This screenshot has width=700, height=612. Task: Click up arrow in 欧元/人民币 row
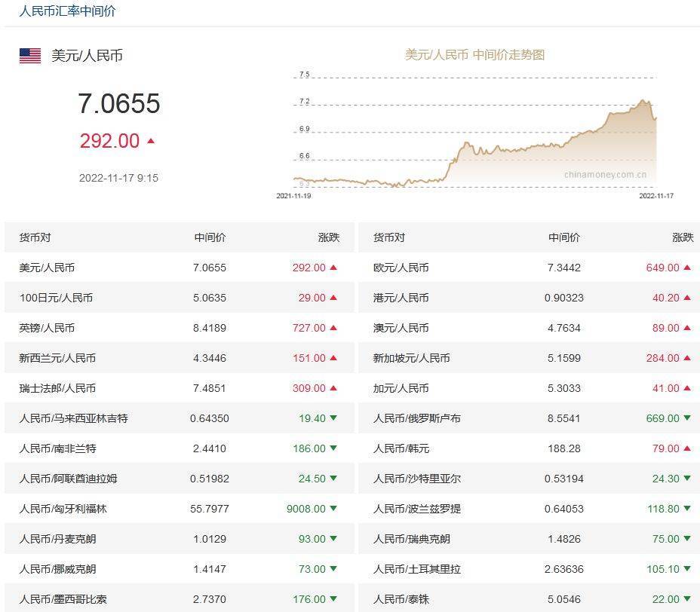tap(687, 268)
